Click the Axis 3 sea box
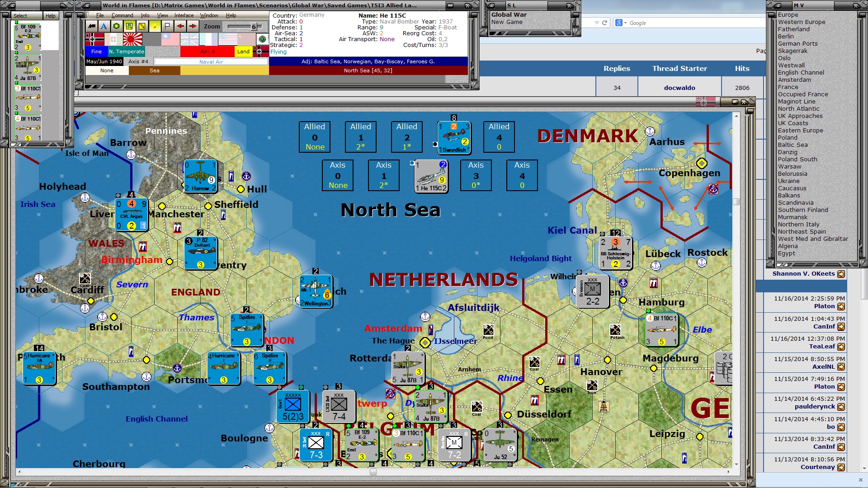 click(x=476, y=175)
